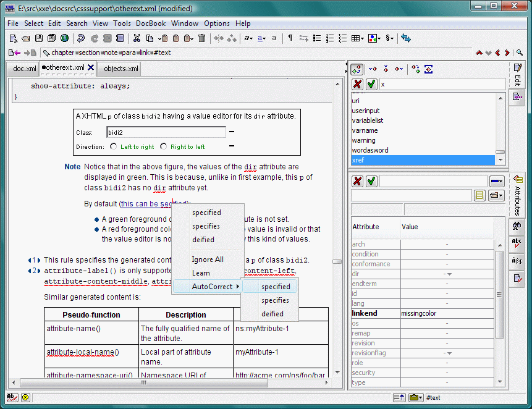Click the Delete trash can icon
This screenshot has width=532, height=409.
[201, 38]
